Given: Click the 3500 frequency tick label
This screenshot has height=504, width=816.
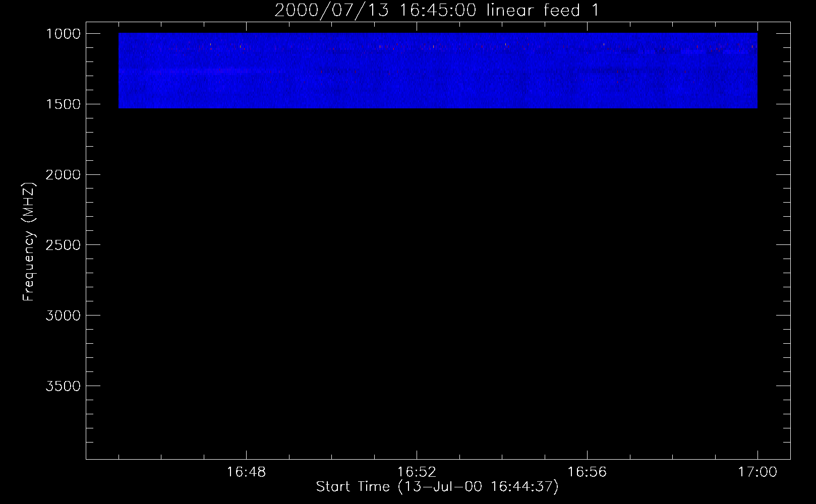Looking at the screenshot, I should tap(64, 386).
